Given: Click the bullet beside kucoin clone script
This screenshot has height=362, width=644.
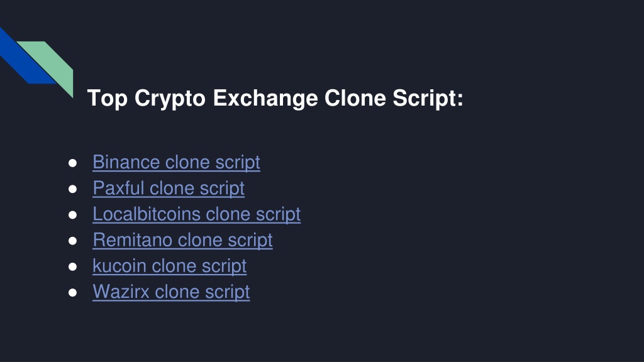Looking at the screenshot, I should coord(73,266).
